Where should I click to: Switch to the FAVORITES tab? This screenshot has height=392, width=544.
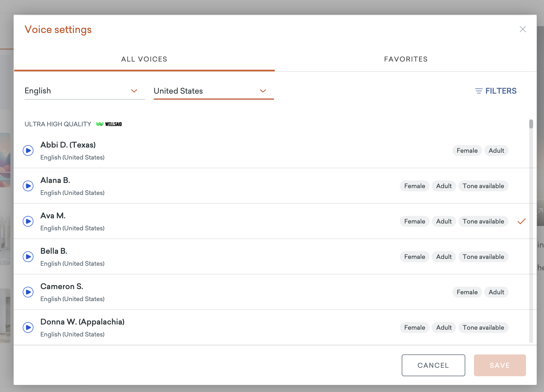point(406,59)
